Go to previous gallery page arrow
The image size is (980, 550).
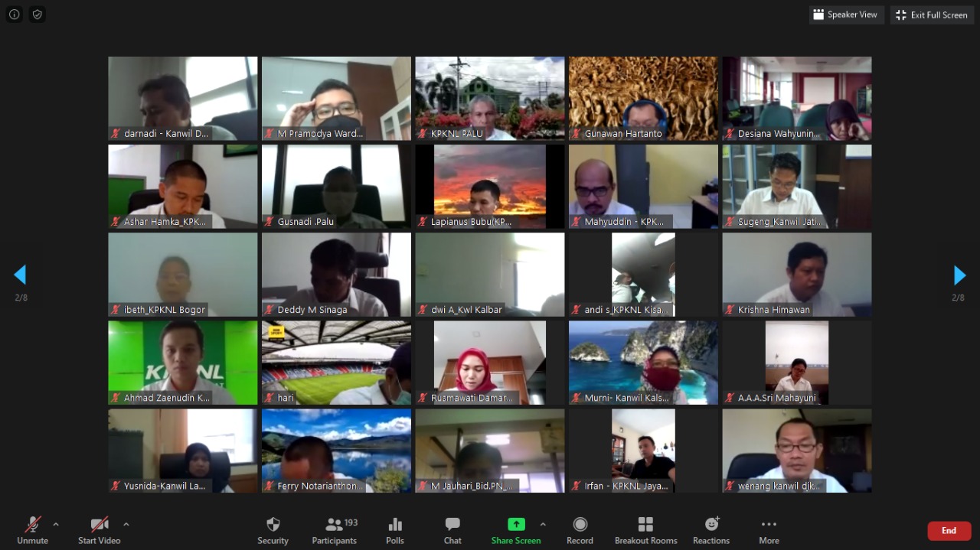pos(21,275)
